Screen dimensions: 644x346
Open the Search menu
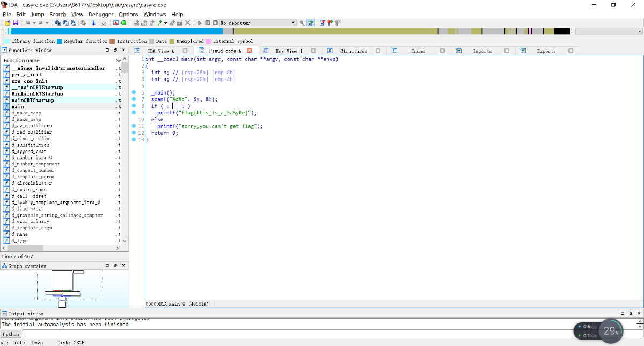pyautogui.click(x=58, y=15)
